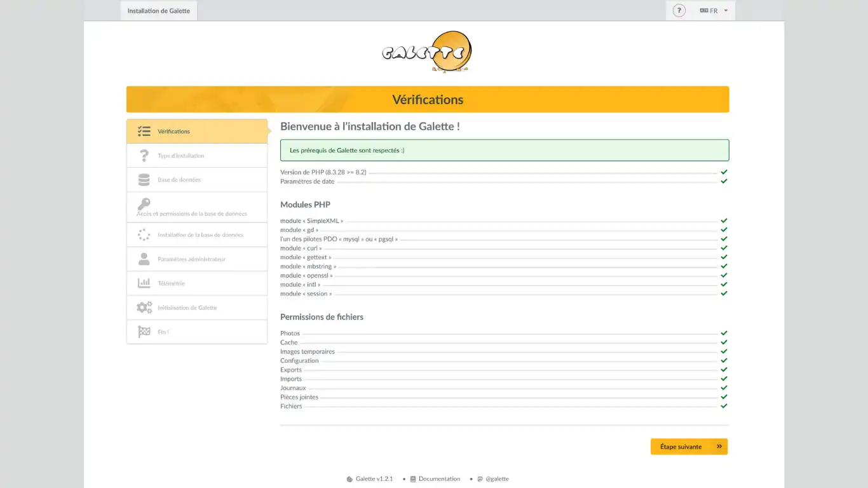Click the green check for PDO drivers row

tap(724, 239)
